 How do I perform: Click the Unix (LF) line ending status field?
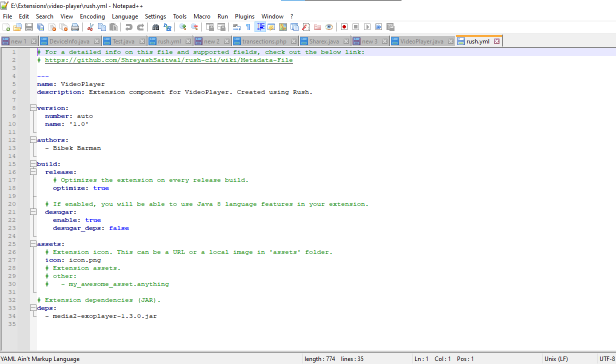[x=556, y=359]
